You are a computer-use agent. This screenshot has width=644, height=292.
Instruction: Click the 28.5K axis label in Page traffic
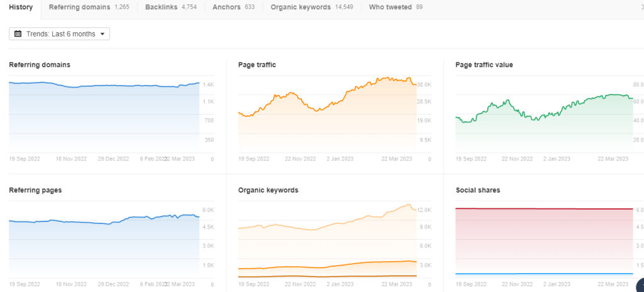pos(425,101)
